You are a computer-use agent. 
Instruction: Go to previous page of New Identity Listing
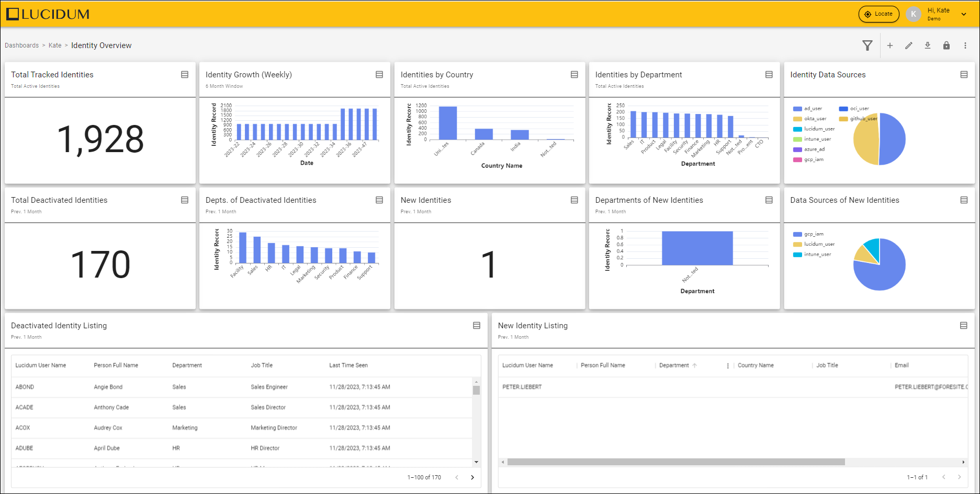coord(943,477)
